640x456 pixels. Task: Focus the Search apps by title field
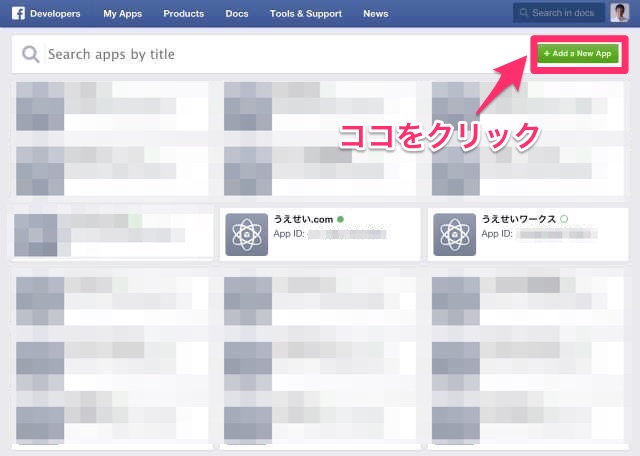click(x=269, y=54)
